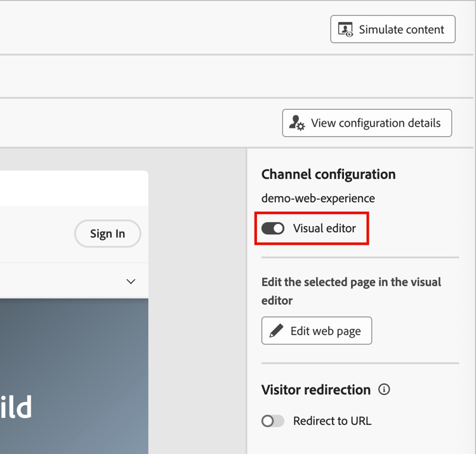This screenshot has width=476, height=454.
Task: Click the Simulate content button
Action: (392, 29)
